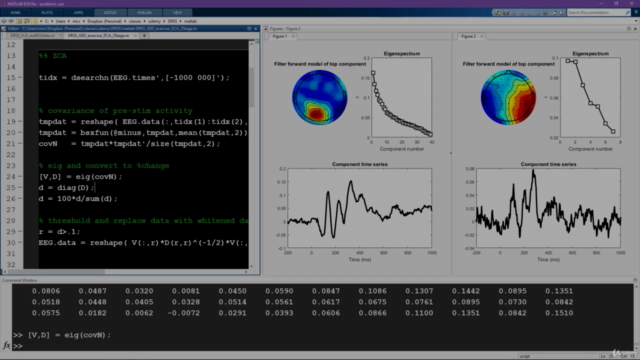The height and width of the screenshot is (360, 640).
Task: Select the DRSS_GED_exercise_ZCA_2Stage.m editor tab
Action: click(98, 36)
